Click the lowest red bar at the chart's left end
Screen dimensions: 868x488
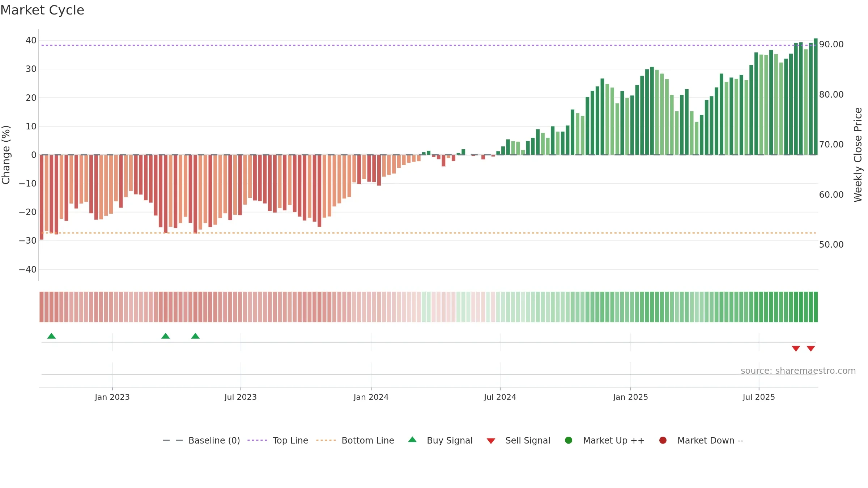click(x=42, y=197)
